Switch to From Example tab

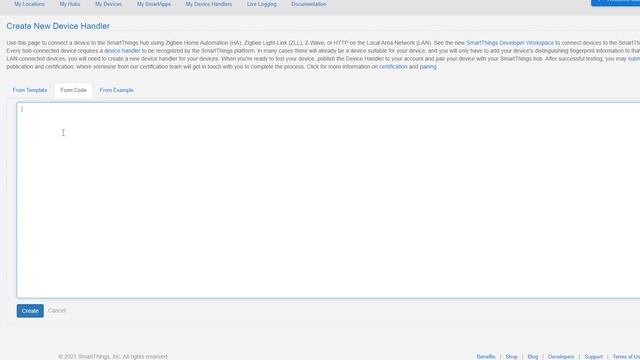point(116,90)
